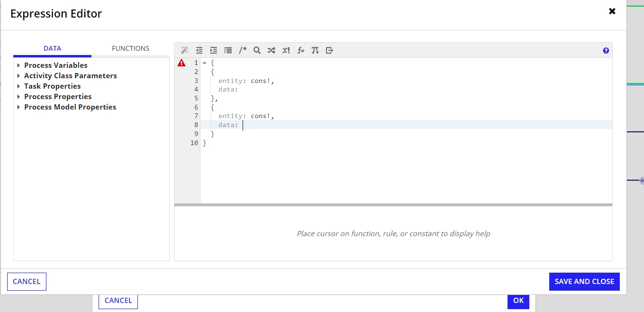Viewport: 644px width, 312px height.
Task: Click the shuffle arrows toolbar icon
Action: [x=271, y=50]
